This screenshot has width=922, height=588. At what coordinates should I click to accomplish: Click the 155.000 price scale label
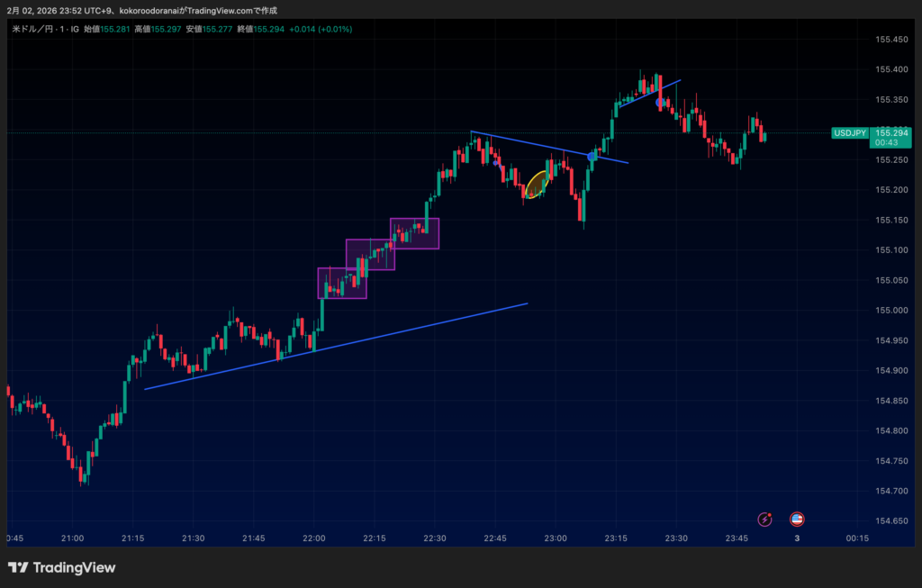890,311
